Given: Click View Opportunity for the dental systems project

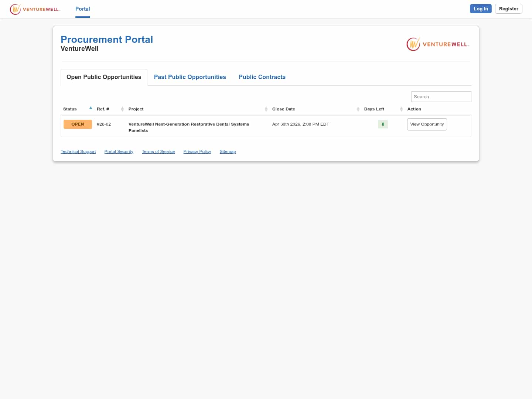Looking at the screenshot, I should click(x=427, y=124).
